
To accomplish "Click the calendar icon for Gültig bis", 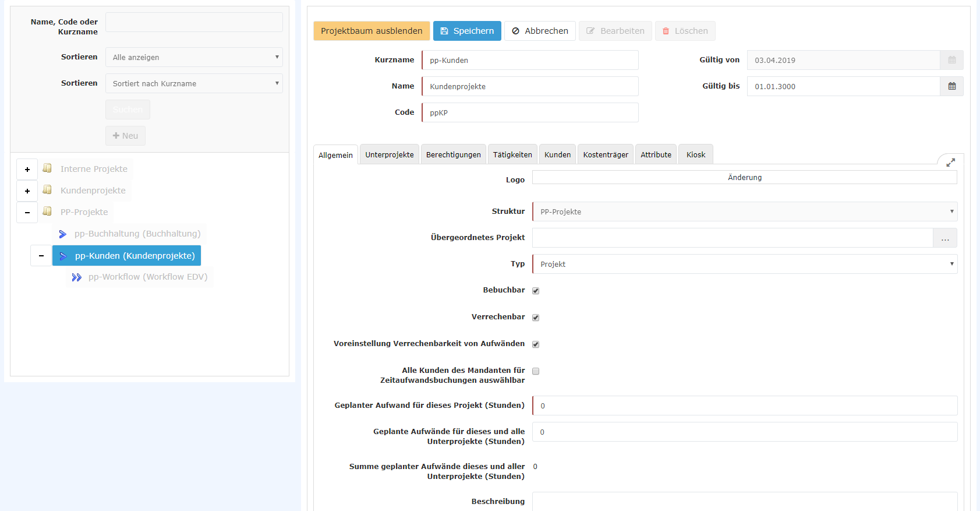I will tap(952, 86).
